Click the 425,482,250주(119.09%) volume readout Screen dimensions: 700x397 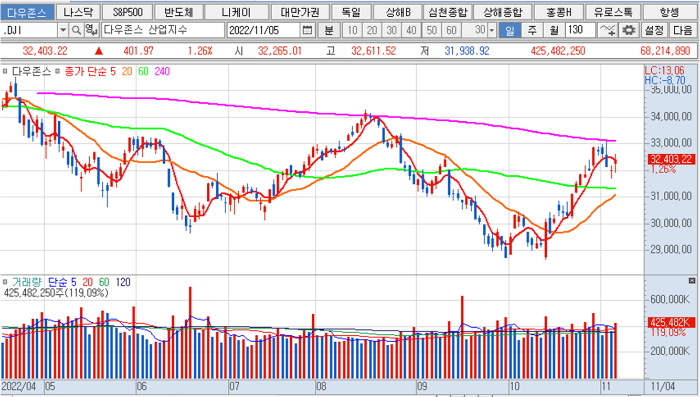click(56, 293)
